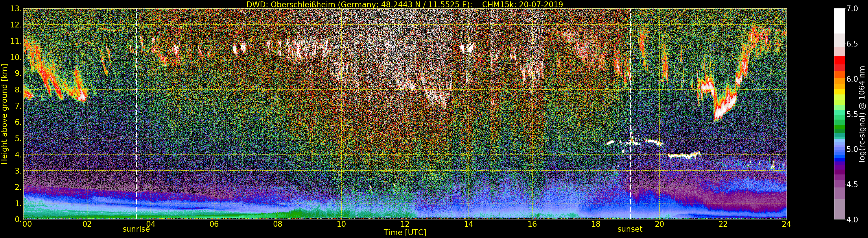Select the white dashed sunset marker line

click(x=630, y=114)
